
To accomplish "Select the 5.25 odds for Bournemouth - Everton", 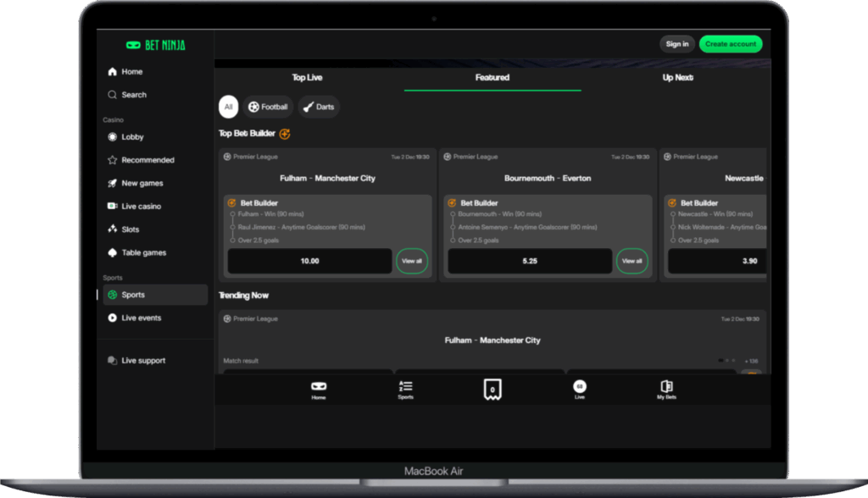I will pyautogui.click(x=530, y=261).
